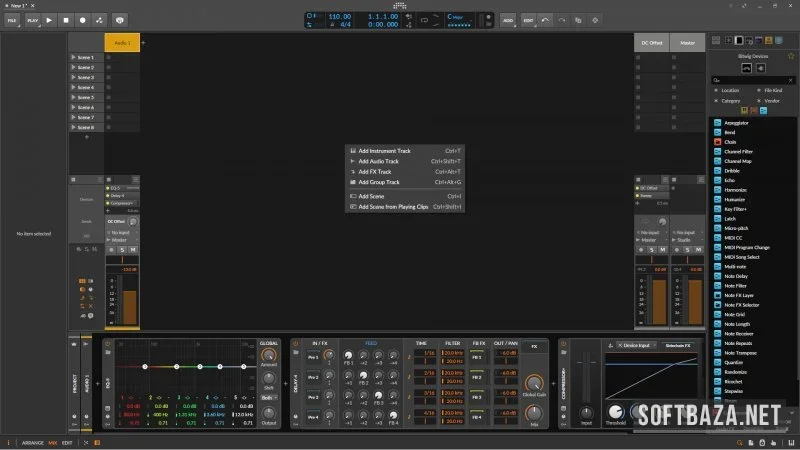
Task: Mute the Audio 1 mixer channel
Action: point(134,249)
